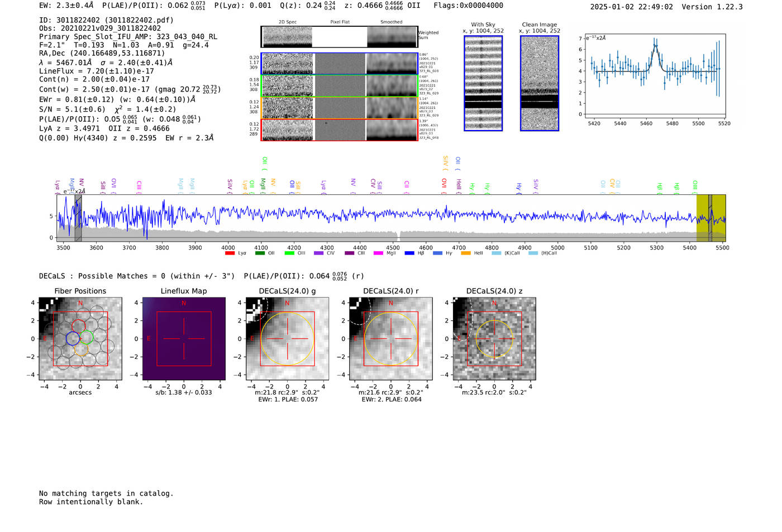The image size is (782, 532).
Task: Open the DECaLS(24.0) r image
Action: (391, 338)
